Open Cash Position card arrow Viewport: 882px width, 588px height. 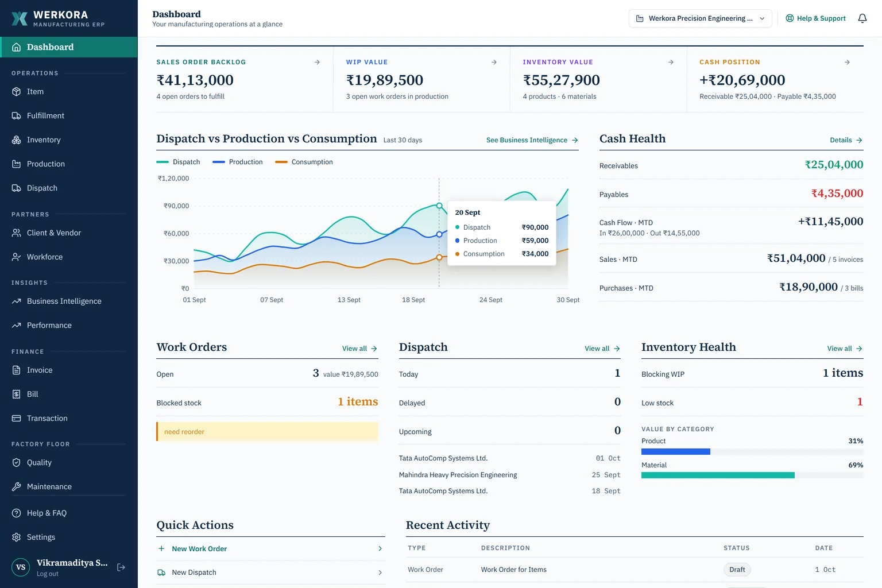click(847, 62)
